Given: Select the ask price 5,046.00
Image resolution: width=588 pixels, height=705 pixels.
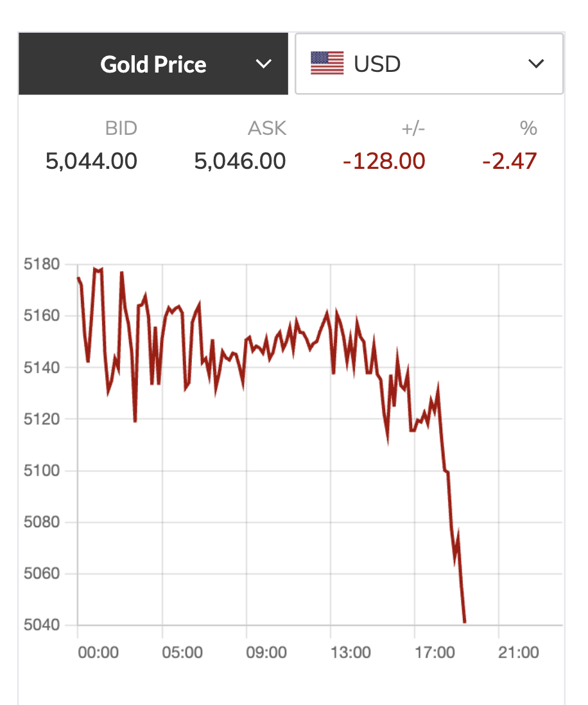Looking at the screenshot, I should 239,161.
